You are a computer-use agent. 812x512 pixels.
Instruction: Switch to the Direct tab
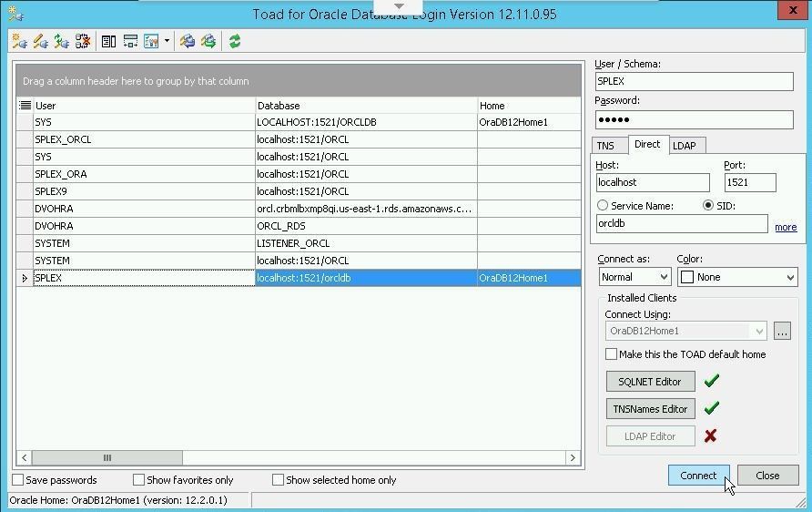[x=647, y=144]
